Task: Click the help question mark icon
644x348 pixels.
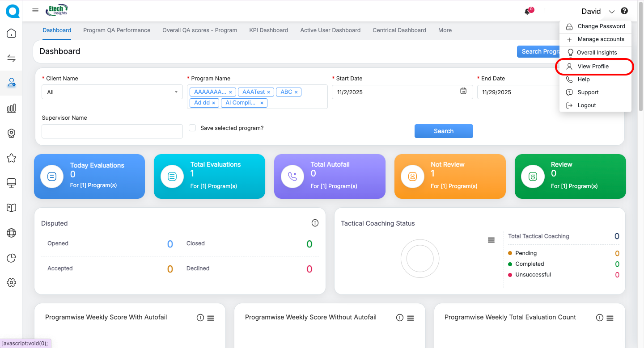Action: click(x=624, y=11)
